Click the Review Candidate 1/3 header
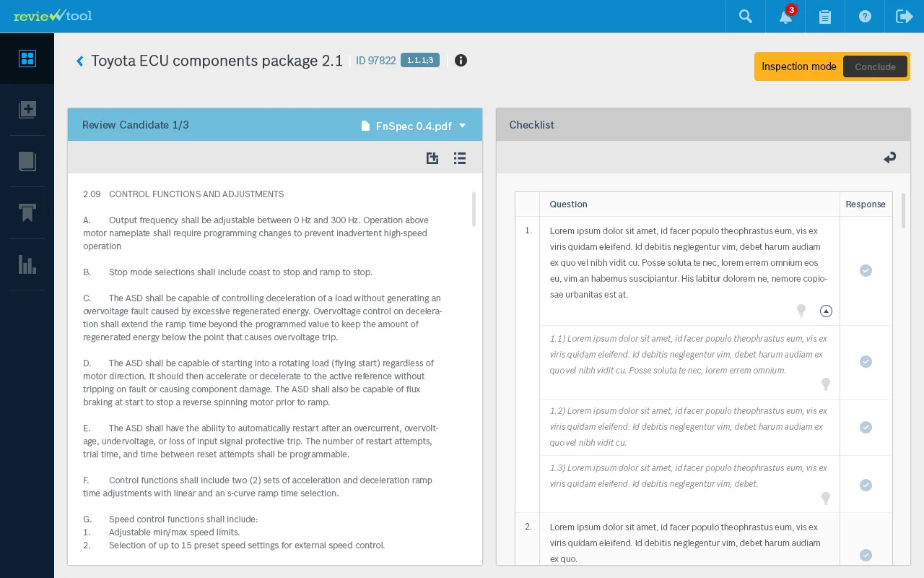Screen dimensions: 924x578 point(136,125)
